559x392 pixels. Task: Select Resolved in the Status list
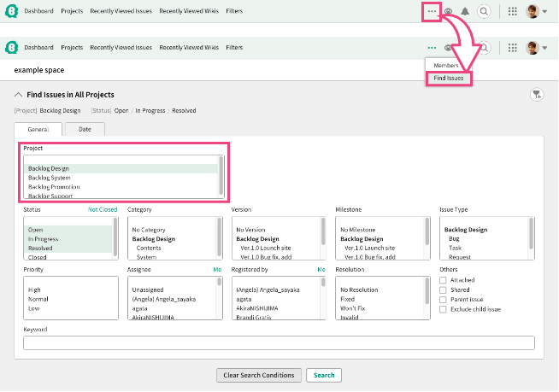click(68, 249)
